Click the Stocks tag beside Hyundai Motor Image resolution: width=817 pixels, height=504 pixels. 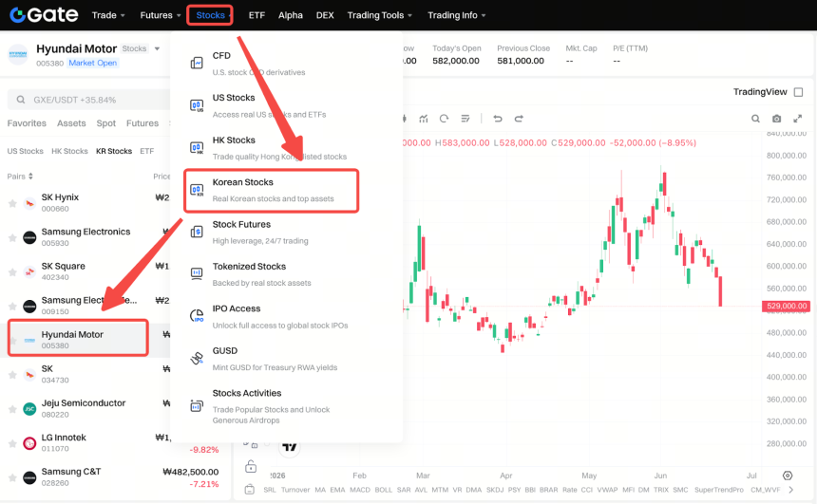135,48
